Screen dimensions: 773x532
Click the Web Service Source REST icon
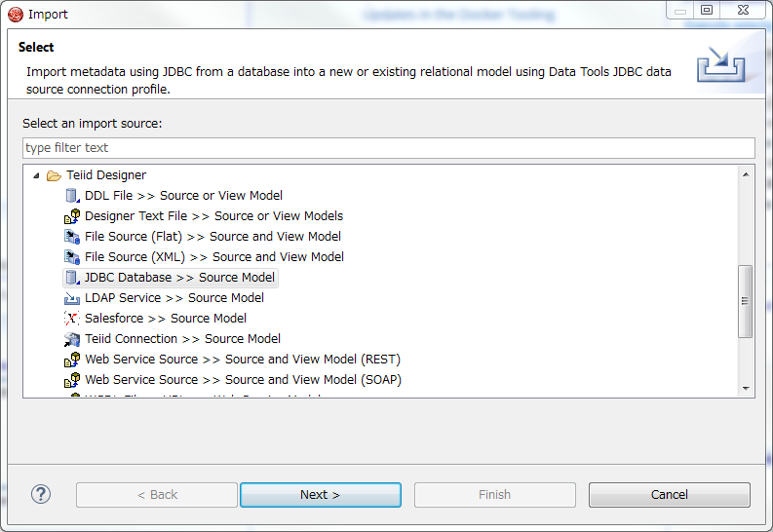point(72,360)
